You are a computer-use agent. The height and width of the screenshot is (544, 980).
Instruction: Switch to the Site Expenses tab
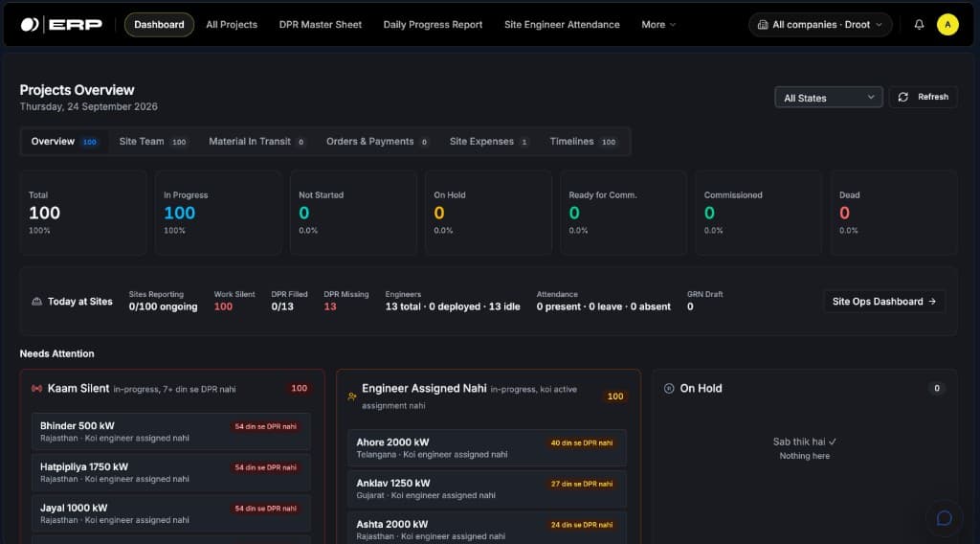coord(488,142)
